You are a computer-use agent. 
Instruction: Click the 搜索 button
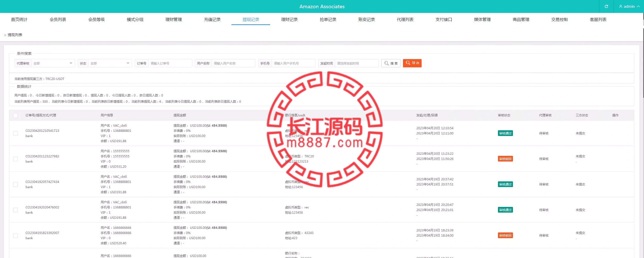[x=391, y=63]
